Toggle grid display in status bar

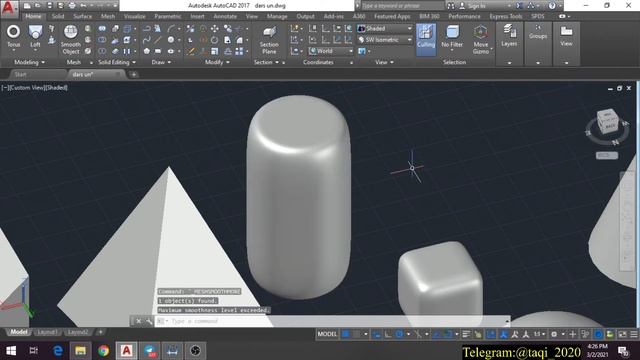[x=346, y=334]
